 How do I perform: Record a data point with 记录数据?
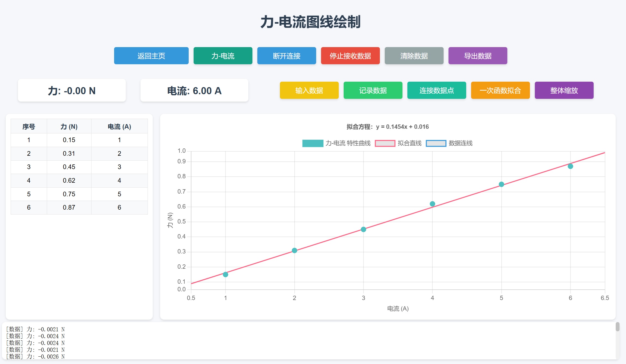click(x=373, y=90)
